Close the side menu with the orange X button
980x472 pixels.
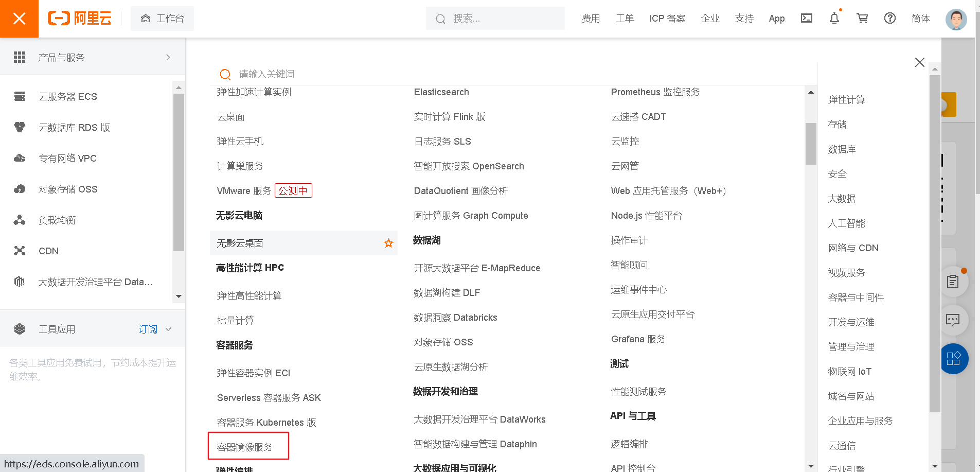[x=19, y=19]
